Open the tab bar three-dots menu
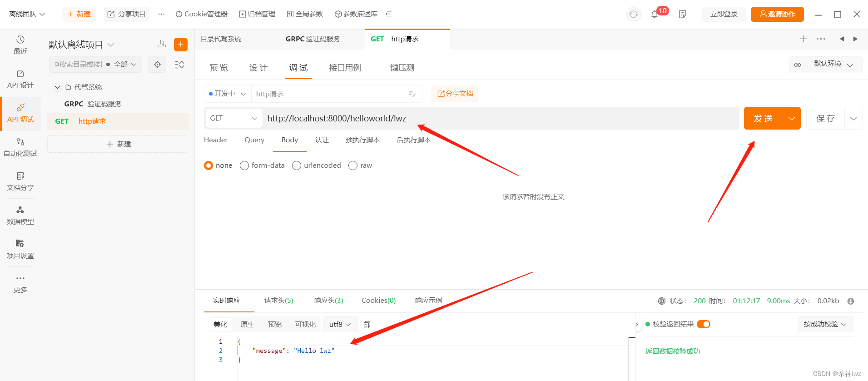Viewport: 868px width, 381px height. tap(821, 39)
